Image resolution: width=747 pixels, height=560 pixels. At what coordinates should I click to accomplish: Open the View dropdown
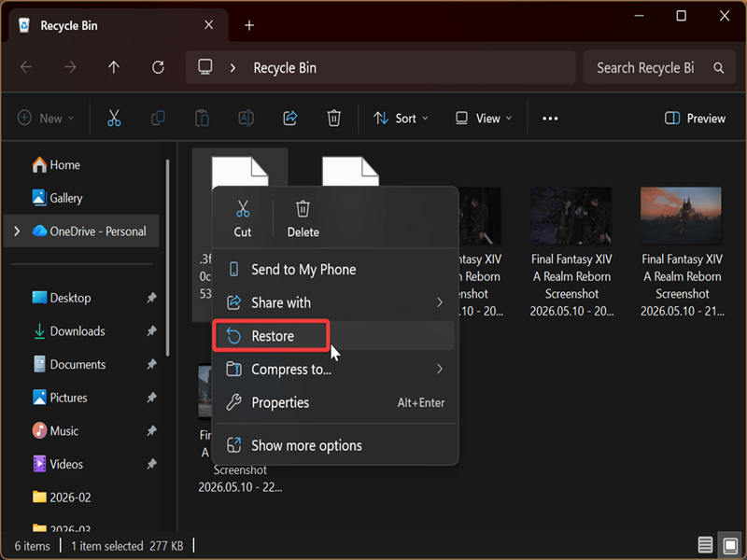[484, 119]
